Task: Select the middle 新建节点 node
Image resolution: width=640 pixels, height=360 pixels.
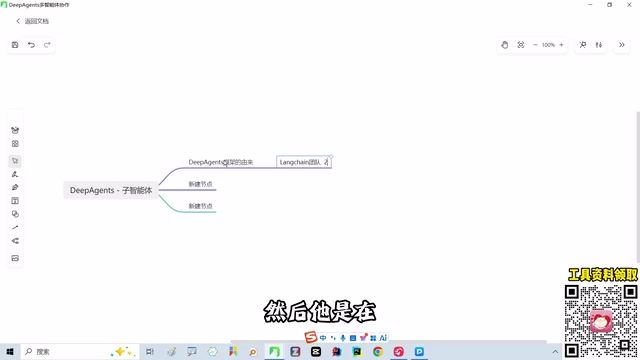Action: point(200,184)
